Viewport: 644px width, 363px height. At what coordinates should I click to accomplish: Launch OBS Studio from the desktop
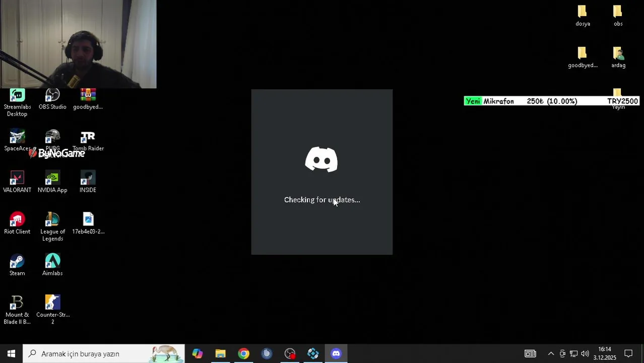[x=52, y=99]
